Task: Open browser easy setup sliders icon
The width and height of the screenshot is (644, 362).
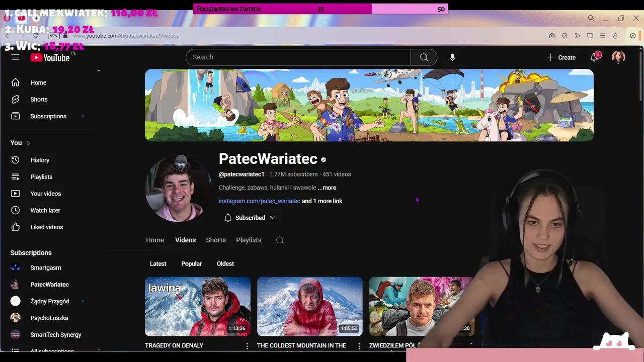Action: point(602,36)
